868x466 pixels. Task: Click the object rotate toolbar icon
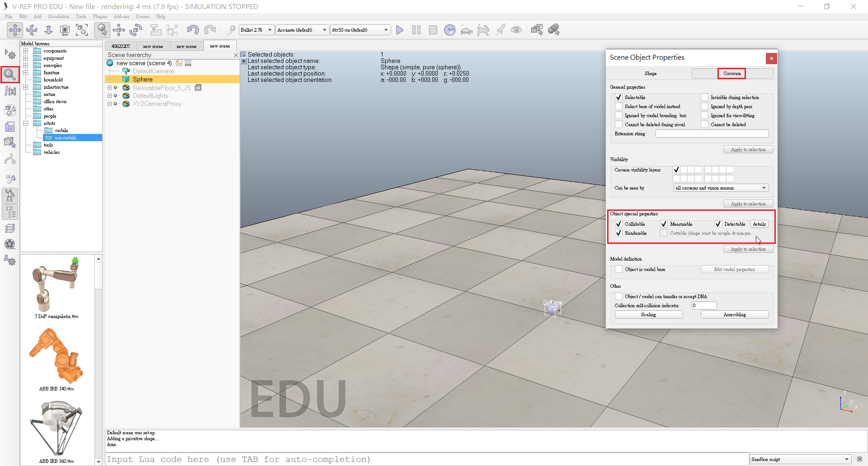(x=136, y=30)
